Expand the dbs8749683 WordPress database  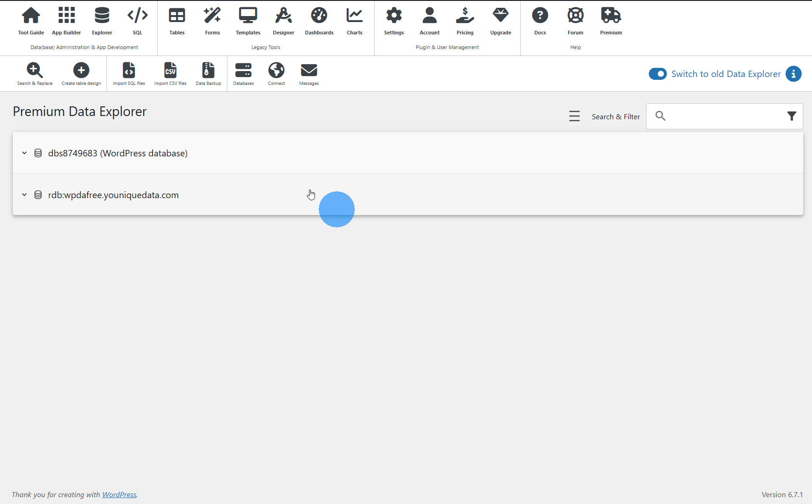(x=24, y=153)
